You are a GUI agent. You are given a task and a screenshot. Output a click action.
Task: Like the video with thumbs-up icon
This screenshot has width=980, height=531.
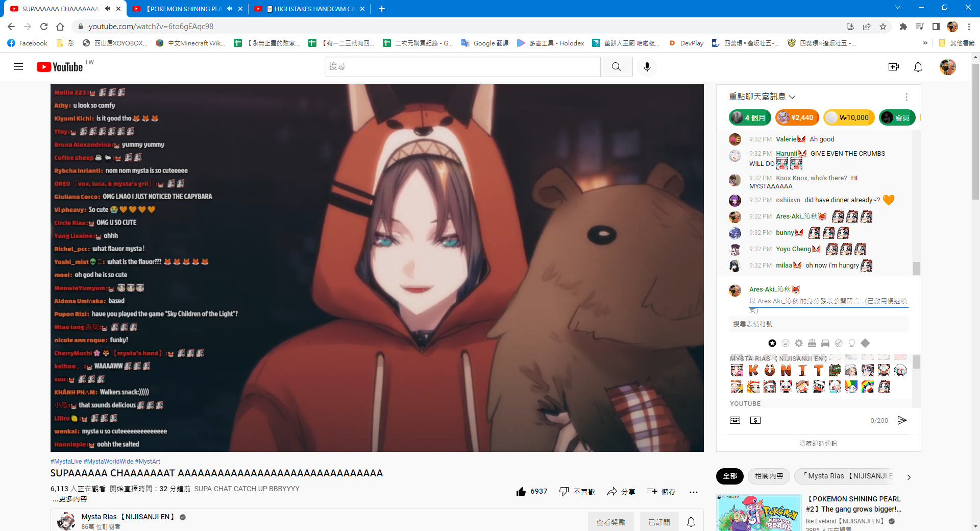[521, 492]
